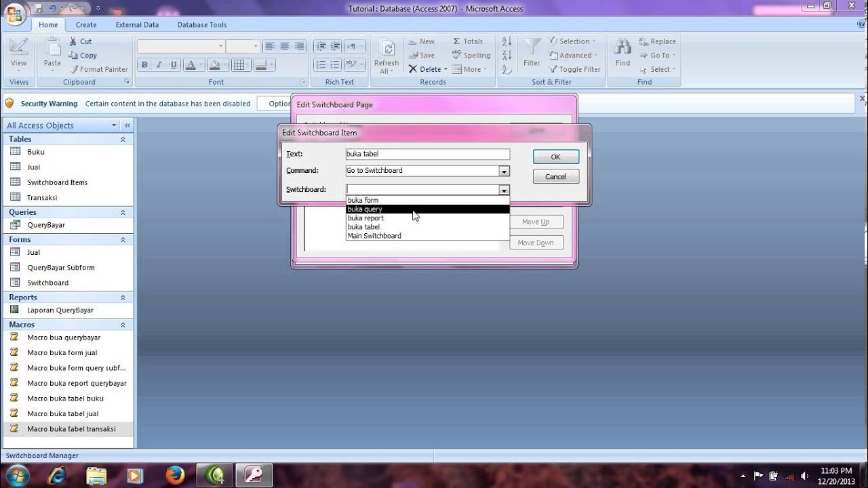Viewport: 868px width, 488px height.
Task: Click the Move Up button
Action: point(536,222)
